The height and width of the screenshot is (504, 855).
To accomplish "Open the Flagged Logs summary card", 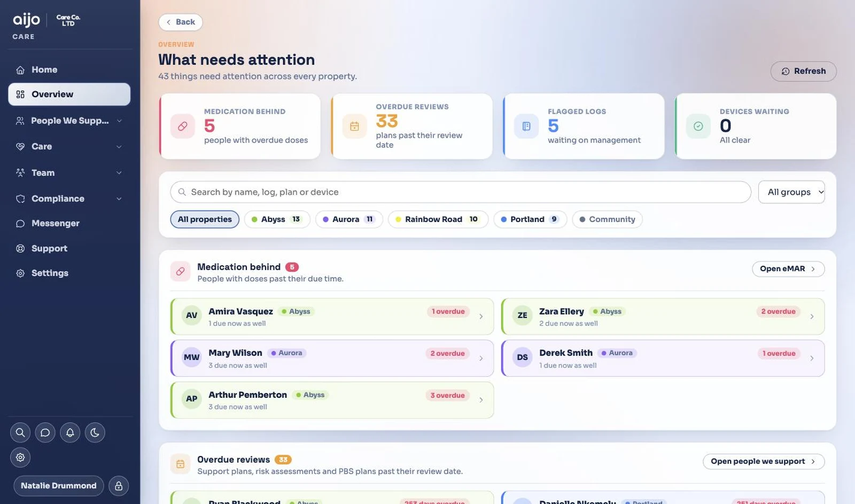I will pos(584,127).
